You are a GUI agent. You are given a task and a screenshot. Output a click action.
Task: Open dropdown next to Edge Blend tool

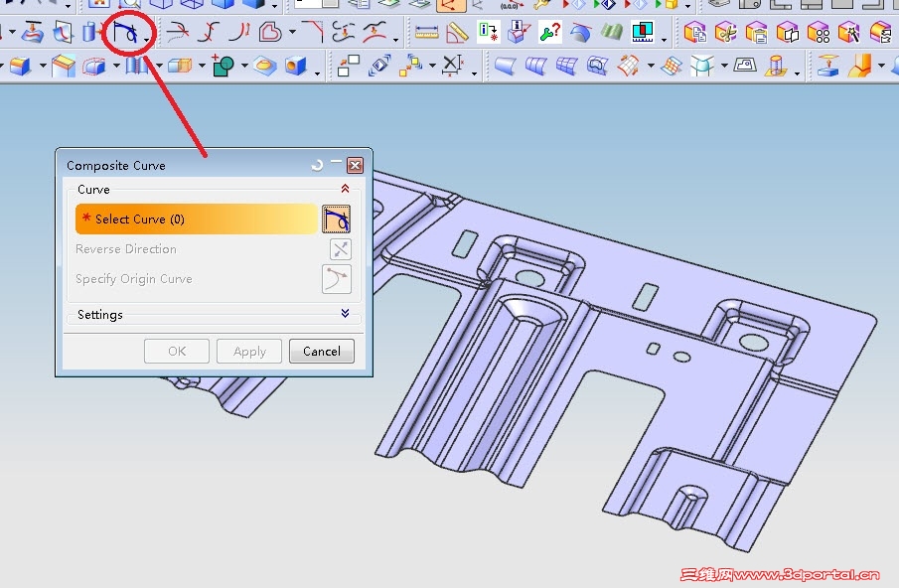click(x=43, y=66)
